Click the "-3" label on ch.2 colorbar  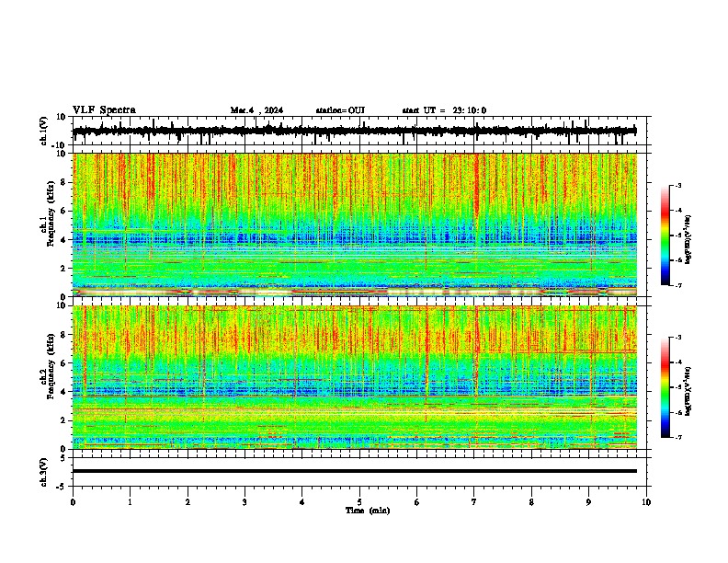(677, 338)
